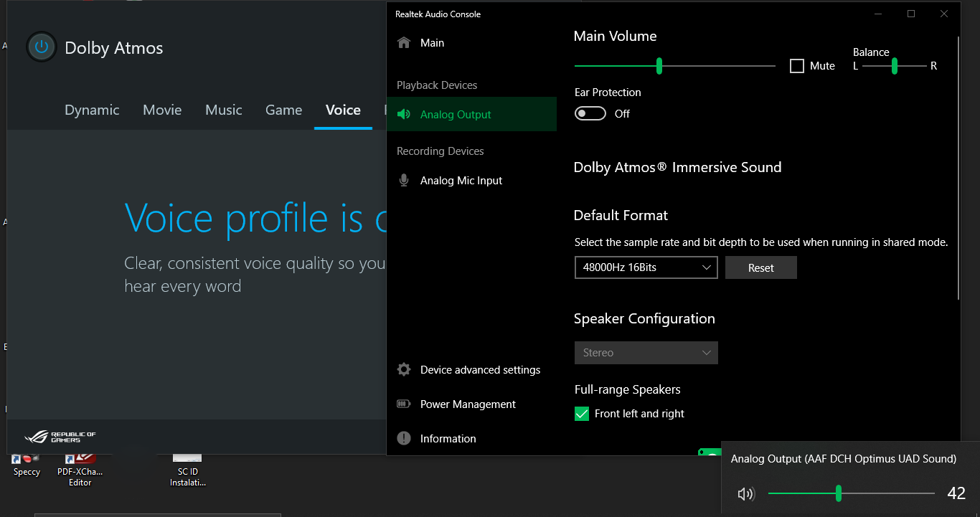Open the Speccy desktop shortcut
Screen dimensions: 980x517
[27, 465]
